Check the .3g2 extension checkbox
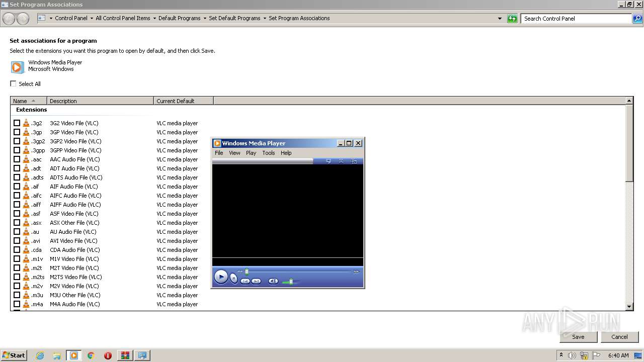644x362 pixels. tap(17, 123)
